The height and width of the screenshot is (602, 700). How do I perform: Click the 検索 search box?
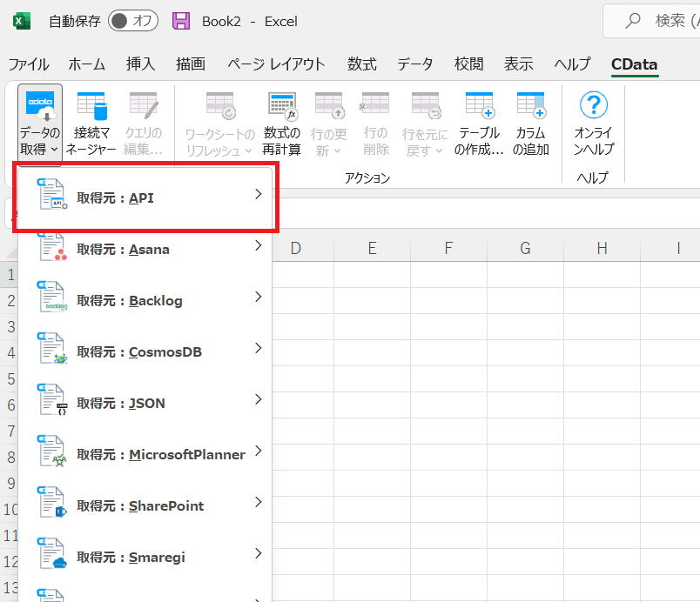tap(652, 21)
